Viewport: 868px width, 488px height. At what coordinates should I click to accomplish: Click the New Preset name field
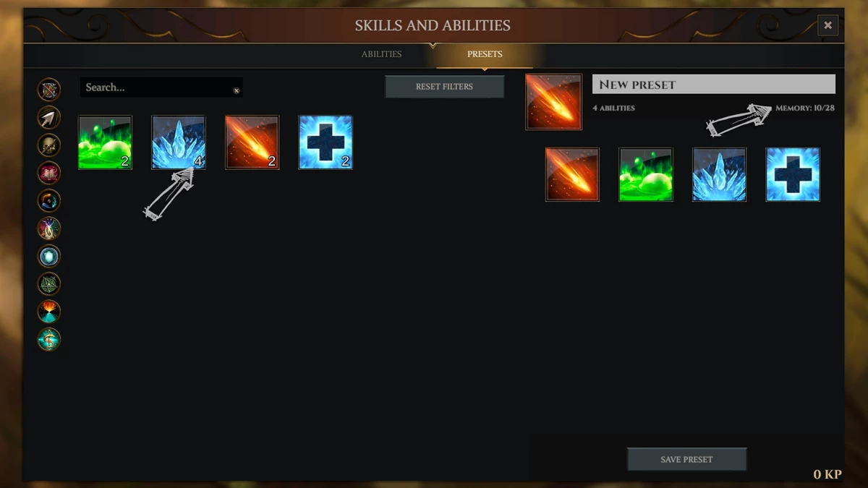click(x=714, y=84)
